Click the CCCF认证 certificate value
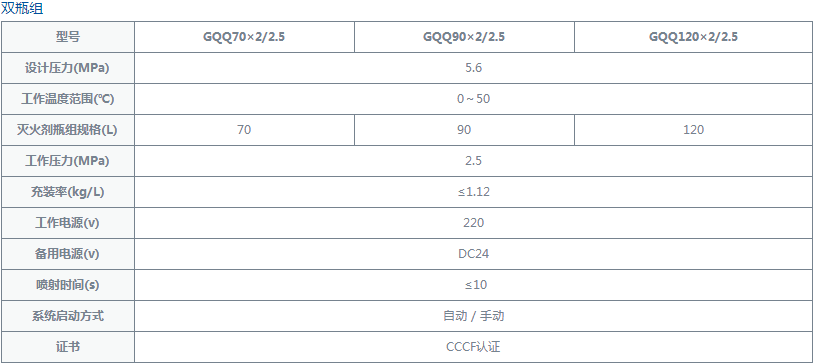The image size is (815, 364). coord(474,347)
